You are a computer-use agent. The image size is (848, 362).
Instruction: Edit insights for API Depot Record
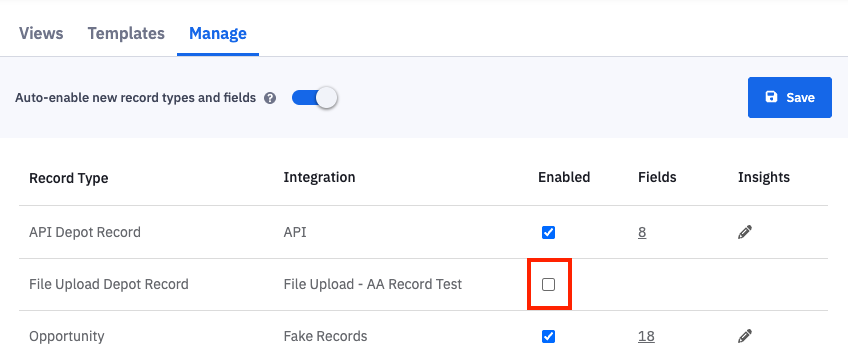[745, 233]
